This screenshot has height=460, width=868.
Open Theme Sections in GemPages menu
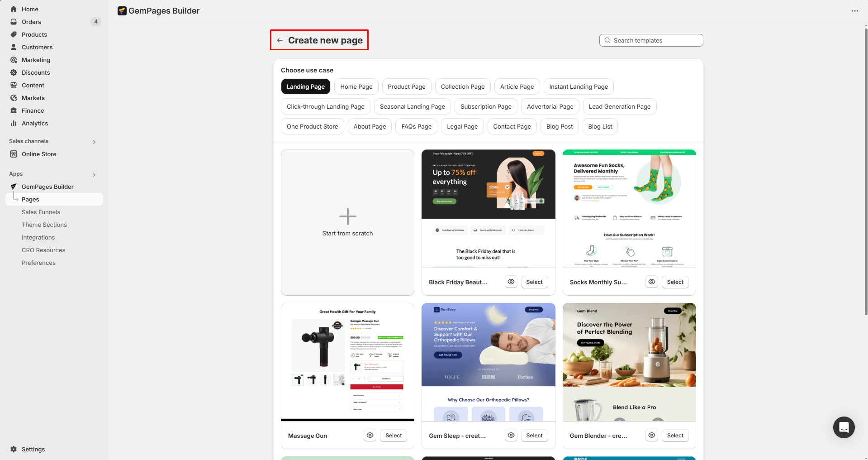pyautogui.click(x=44, y=225)
